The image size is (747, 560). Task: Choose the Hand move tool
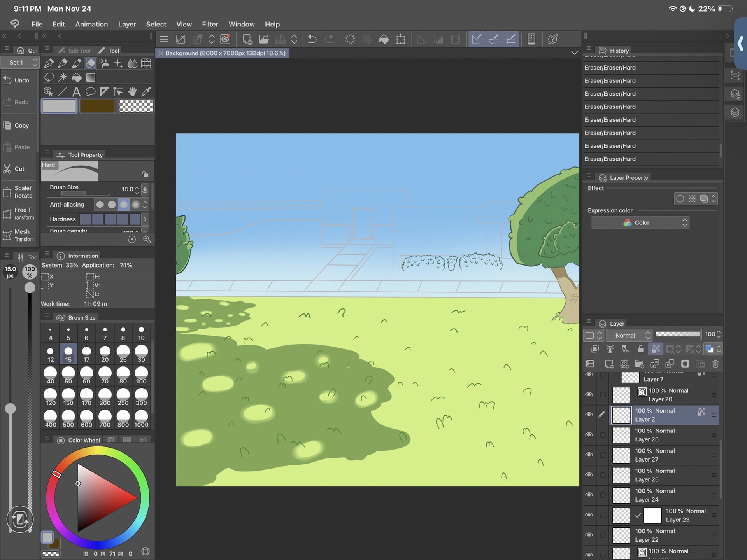tap(132, 92)
